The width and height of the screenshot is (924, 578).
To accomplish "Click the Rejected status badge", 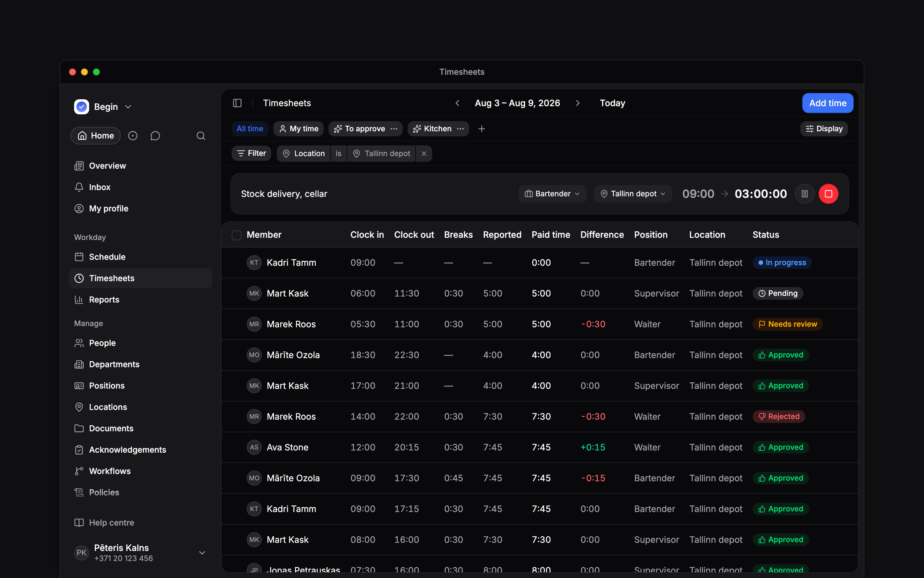I will 779,416.
